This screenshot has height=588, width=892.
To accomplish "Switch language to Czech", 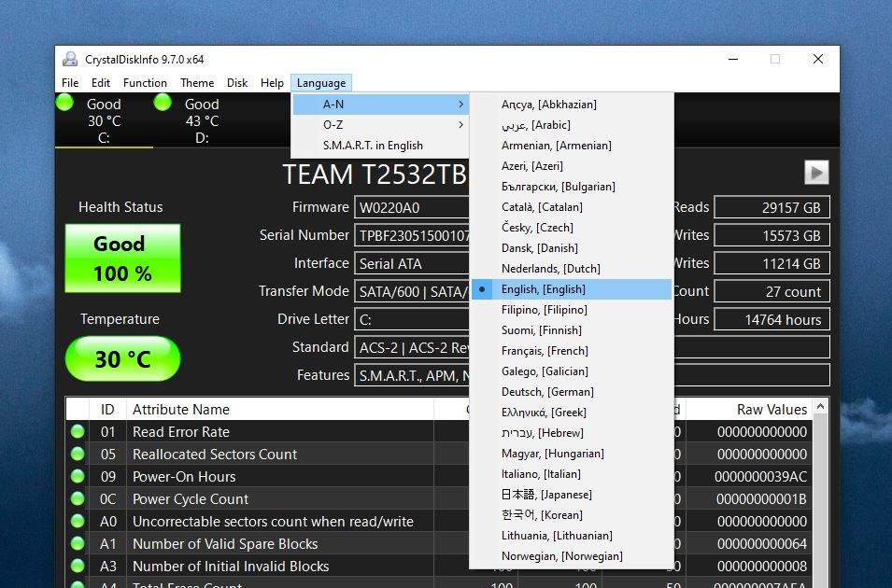I will [x=572, y=227].
